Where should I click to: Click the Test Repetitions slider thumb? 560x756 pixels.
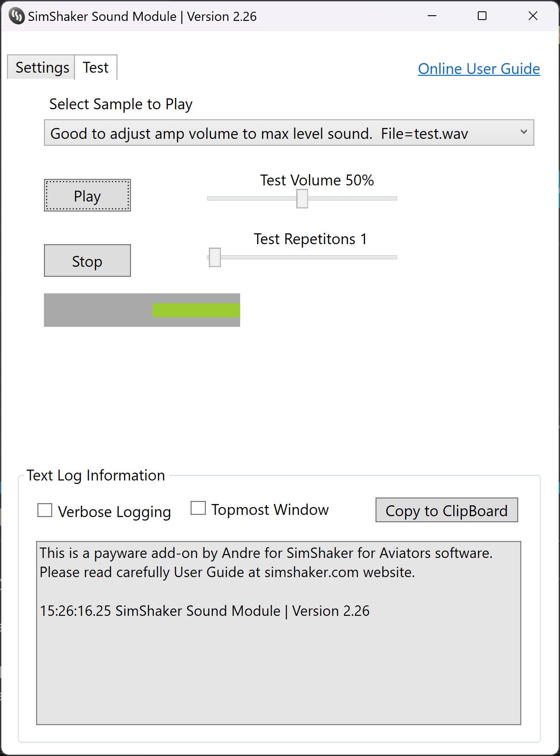215,257
